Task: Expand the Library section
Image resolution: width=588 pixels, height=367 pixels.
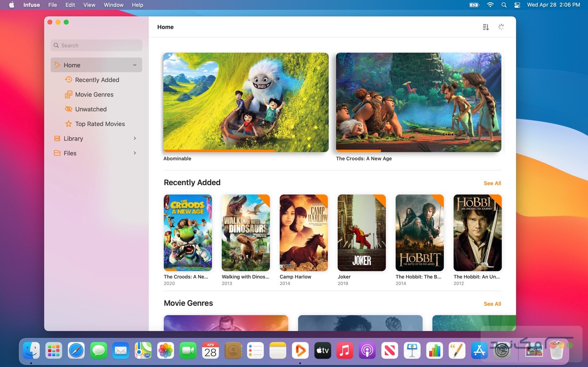Action: [x=135, y=138]
